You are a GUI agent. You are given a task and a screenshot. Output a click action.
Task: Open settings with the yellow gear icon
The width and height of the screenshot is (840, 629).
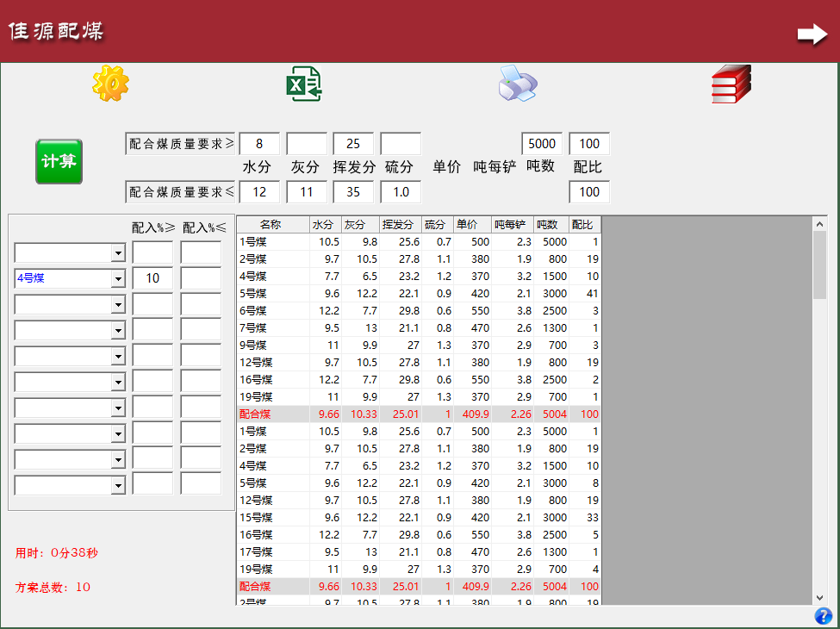[110, 84]
